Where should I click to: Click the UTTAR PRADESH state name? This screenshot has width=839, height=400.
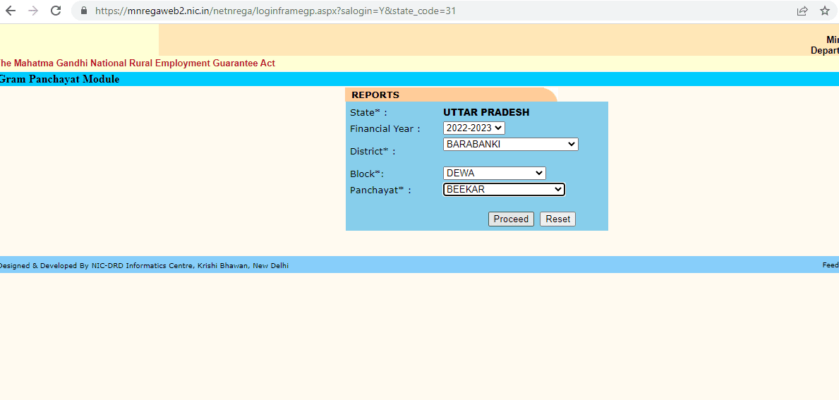coord(486,112)
